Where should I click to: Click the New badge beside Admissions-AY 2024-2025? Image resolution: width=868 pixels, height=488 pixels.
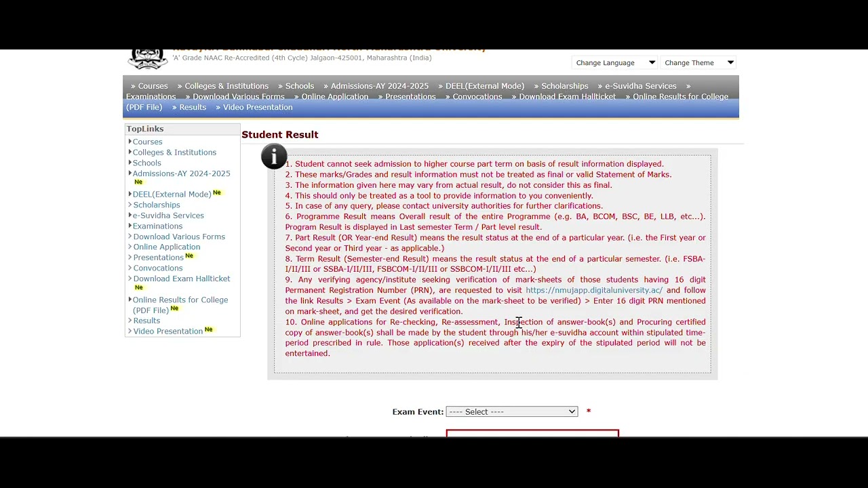tap(138, 182)
